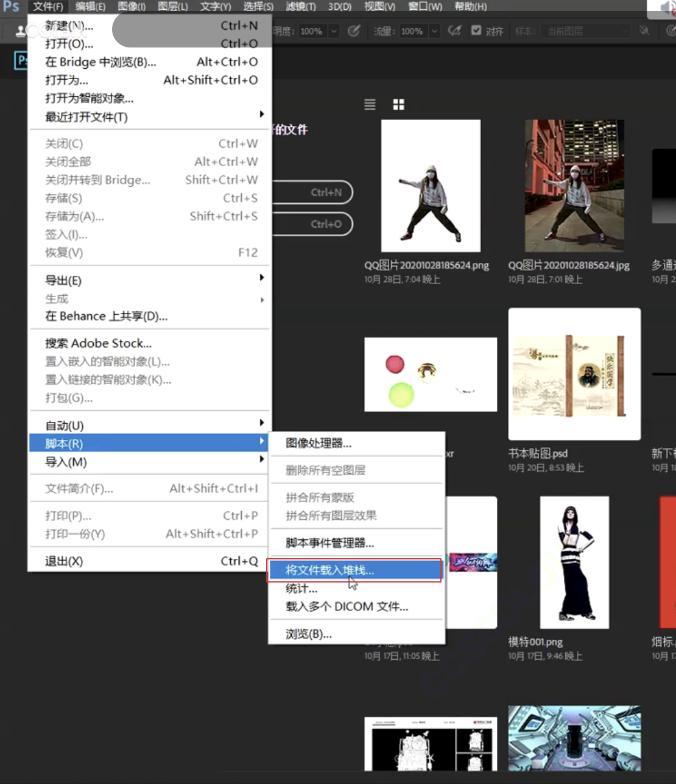Open the 模特001.png thumbnail
676x784 pixels.
(x=574, y=562)
